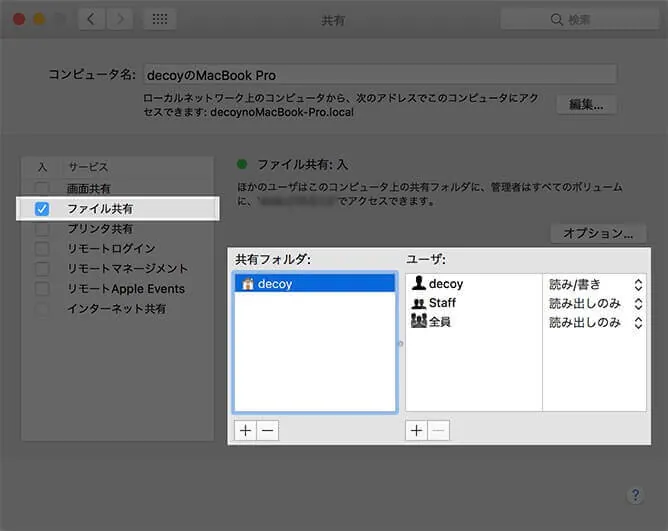668x531 pixels.
Task: Click the decoynoMacBook-Pro.local address text
Action: (282, 112)
